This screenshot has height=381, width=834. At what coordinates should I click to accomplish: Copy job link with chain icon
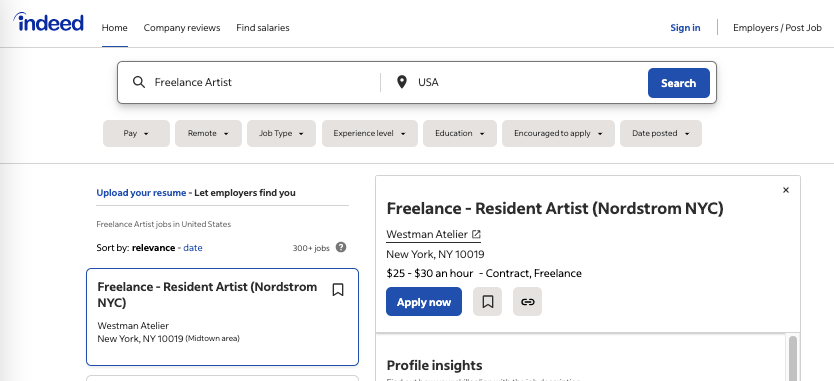527,302
